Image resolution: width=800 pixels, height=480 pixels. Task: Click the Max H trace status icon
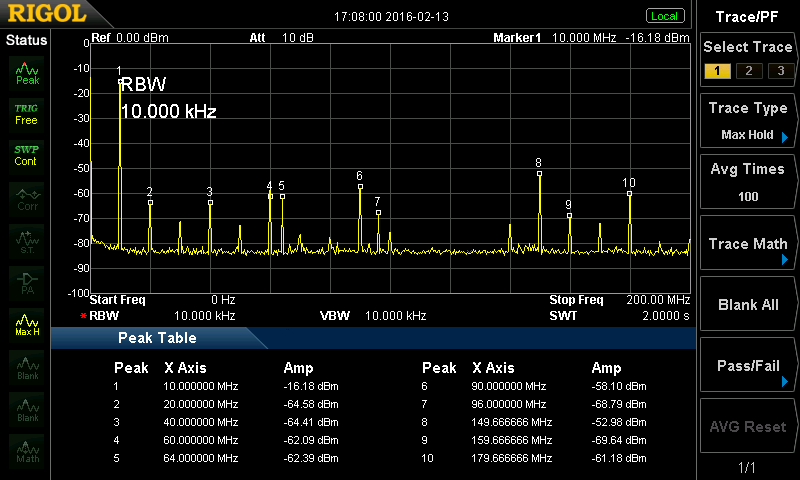(27, 324)
